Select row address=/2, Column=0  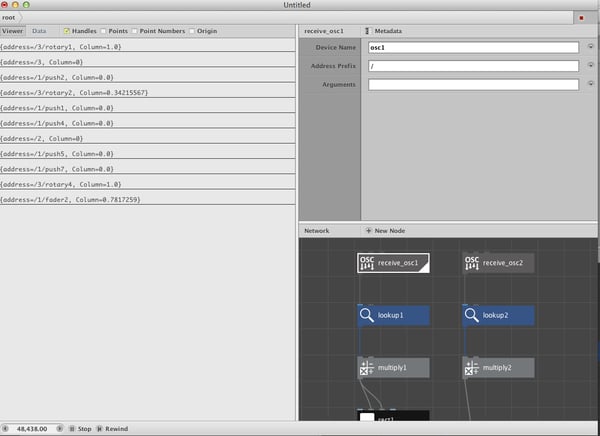click(147, 138)
